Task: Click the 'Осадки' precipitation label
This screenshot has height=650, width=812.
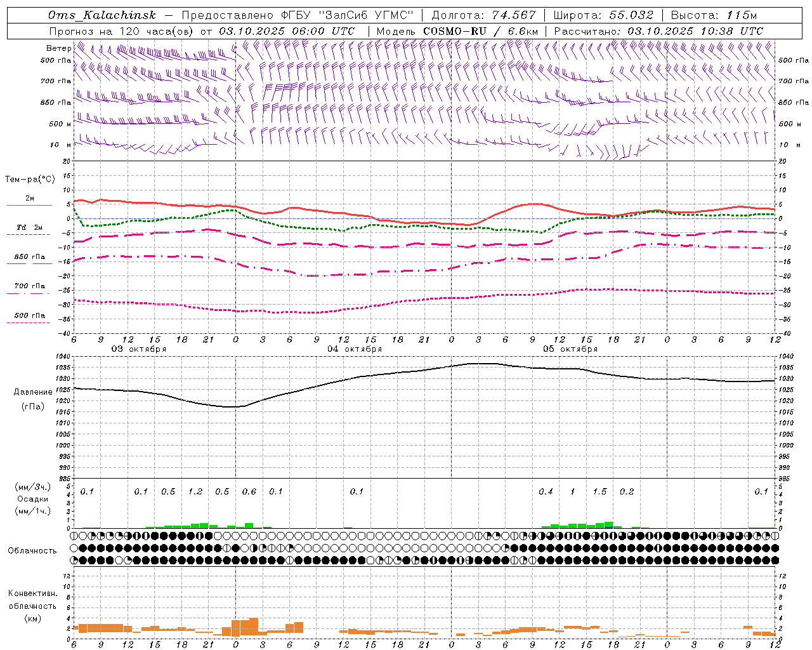Action: pos(32,499)
